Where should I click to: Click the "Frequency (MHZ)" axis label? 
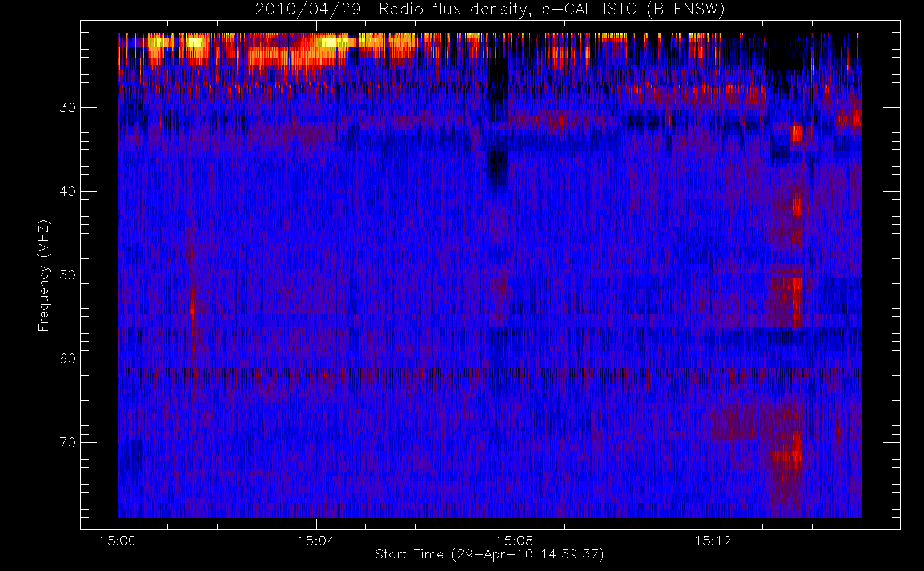(44, 275)
